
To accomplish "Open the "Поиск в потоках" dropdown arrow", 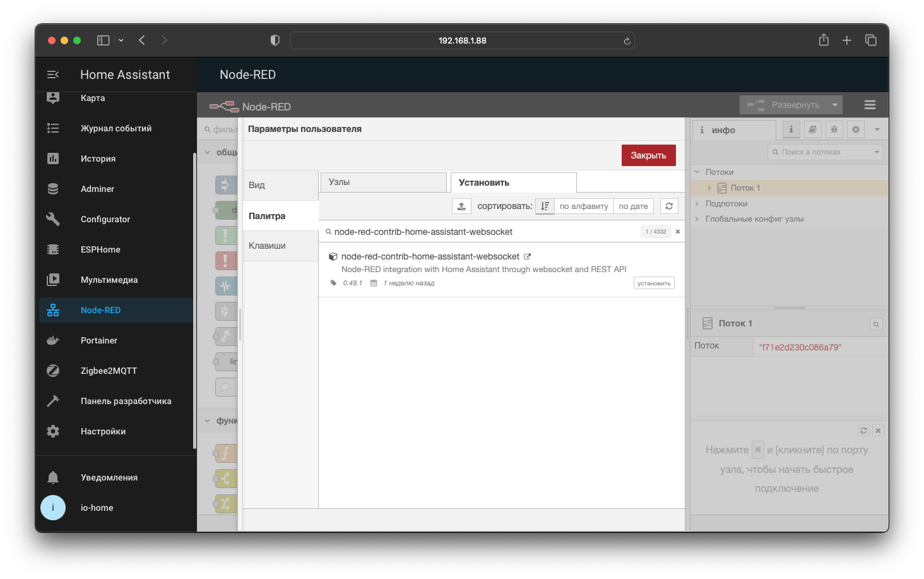I will click(x=877, y=152).
